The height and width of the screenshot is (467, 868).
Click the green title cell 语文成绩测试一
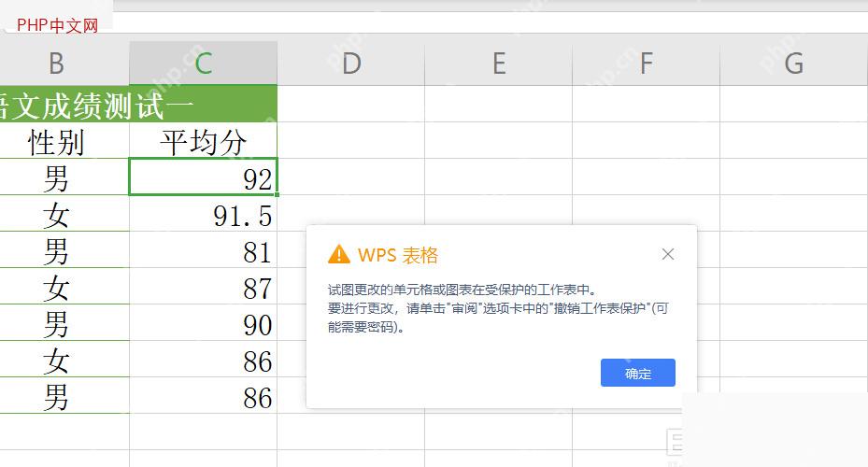click(138, 104)
